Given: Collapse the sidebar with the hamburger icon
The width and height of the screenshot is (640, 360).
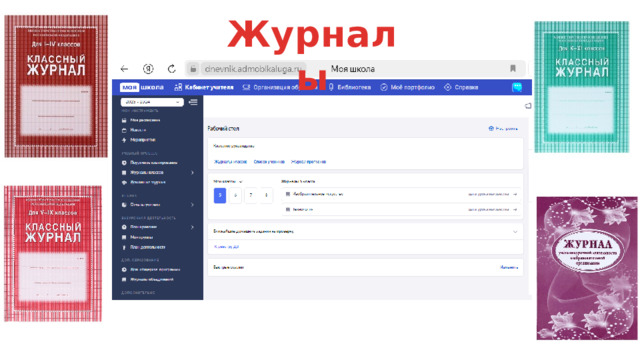Looking at the screenshot, I should 193,102.
